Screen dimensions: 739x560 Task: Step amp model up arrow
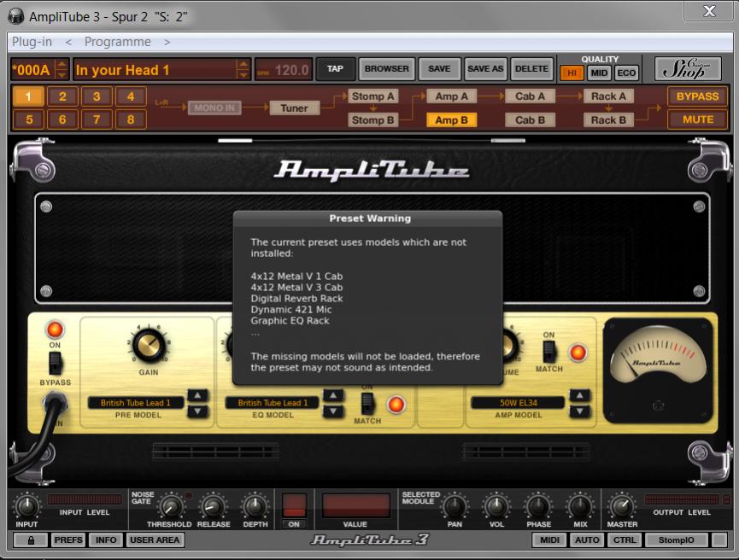[580, 395]
